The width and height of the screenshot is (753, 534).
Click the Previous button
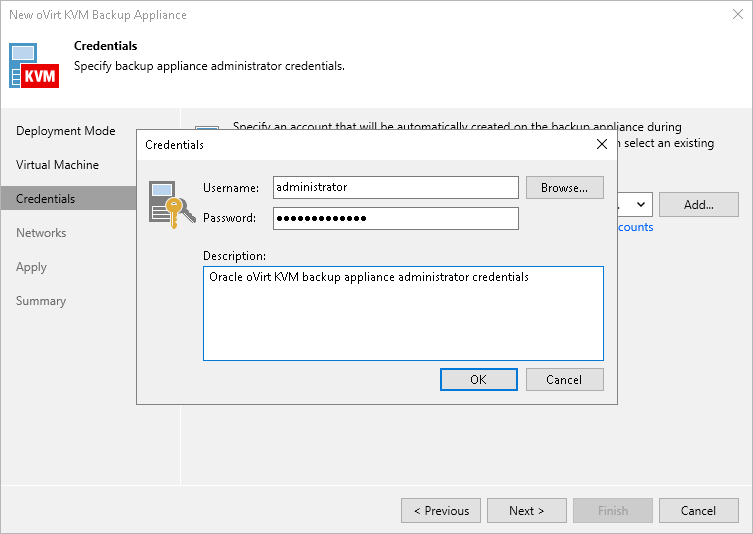tap(441, 511)
